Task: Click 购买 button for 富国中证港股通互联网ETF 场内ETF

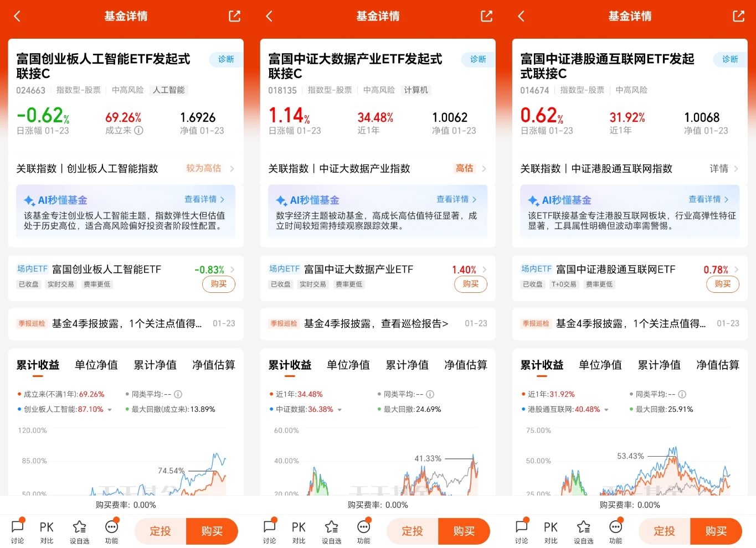Action: 723,284
